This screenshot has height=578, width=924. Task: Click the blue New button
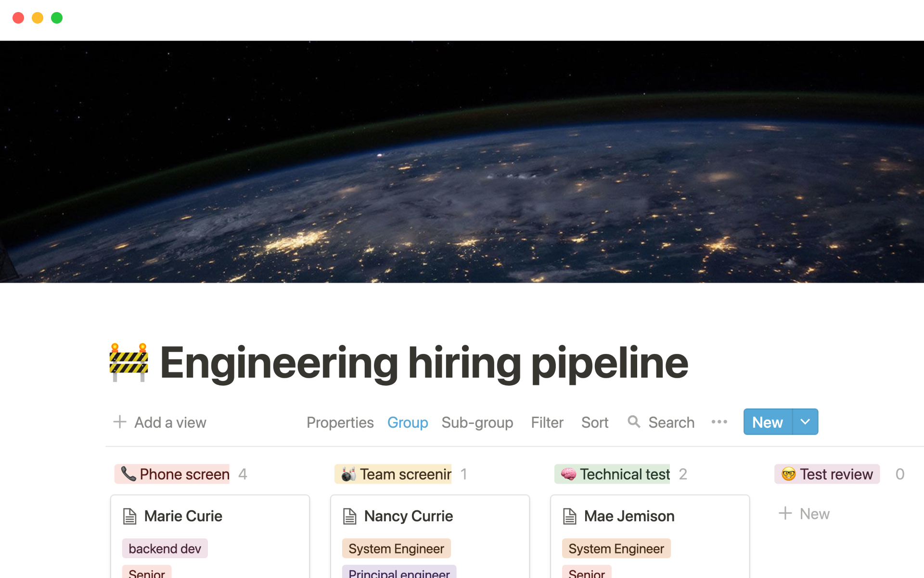tap(768, 422)
